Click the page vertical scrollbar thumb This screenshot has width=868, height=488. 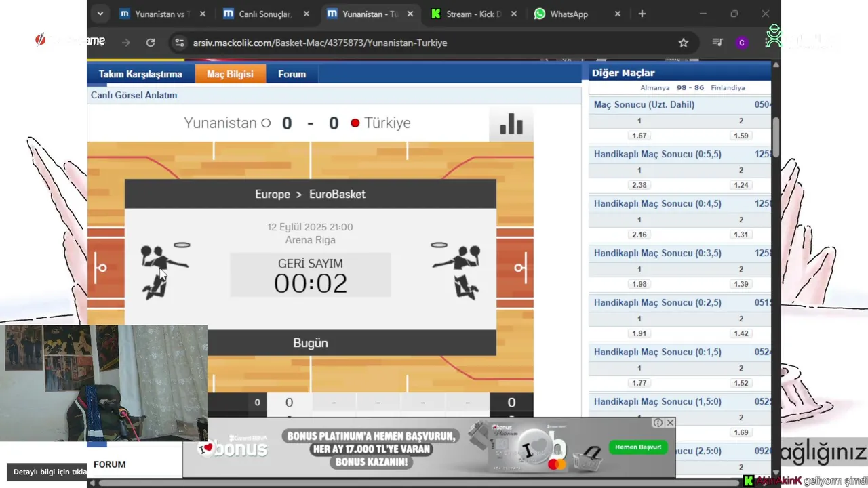point(776,137)
